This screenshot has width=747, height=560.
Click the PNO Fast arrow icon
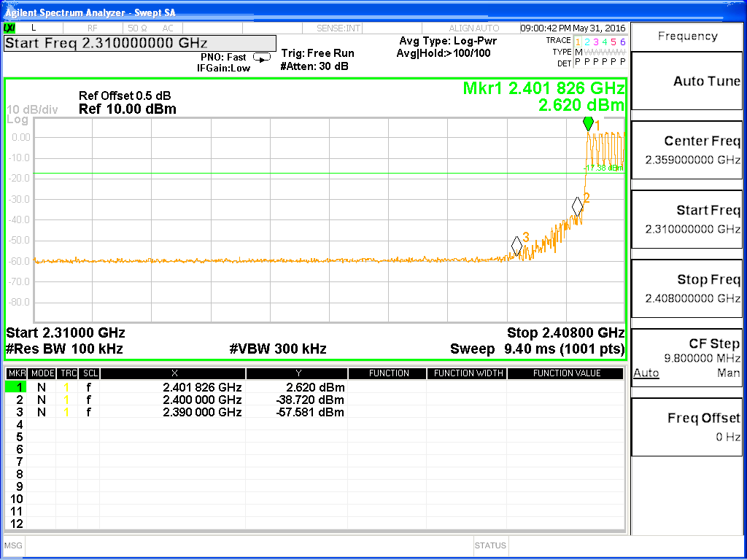tap(262, 58)
